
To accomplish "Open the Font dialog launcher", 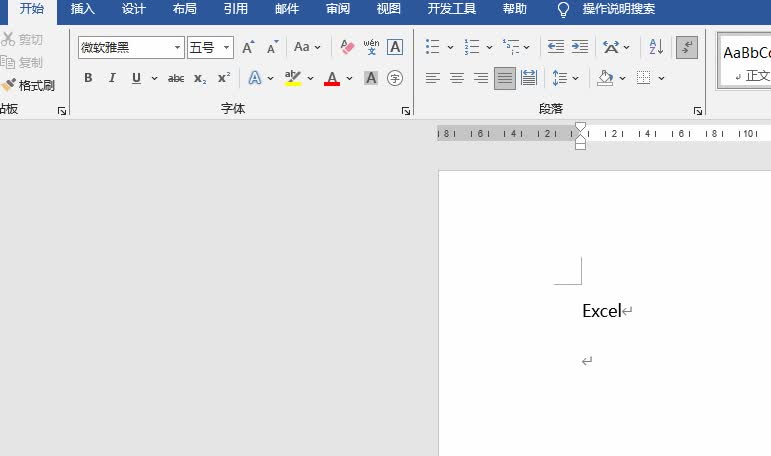I will 406,111.
